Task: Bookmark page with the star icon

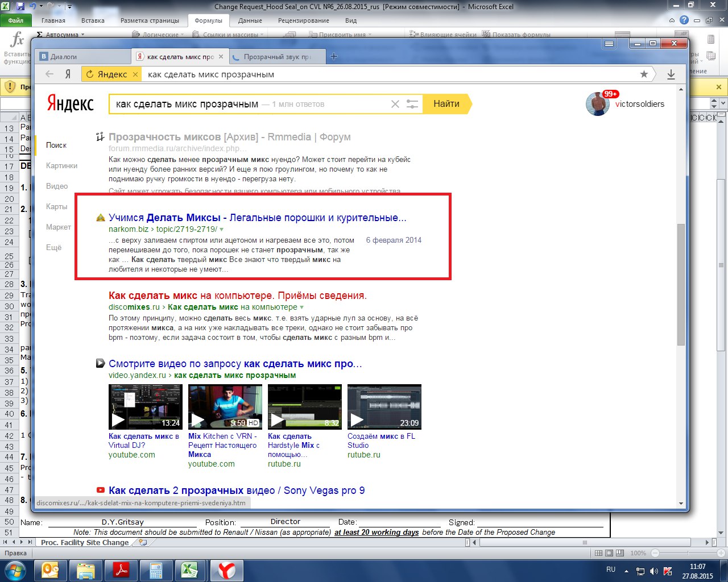Action: click(x=644, y=74)
